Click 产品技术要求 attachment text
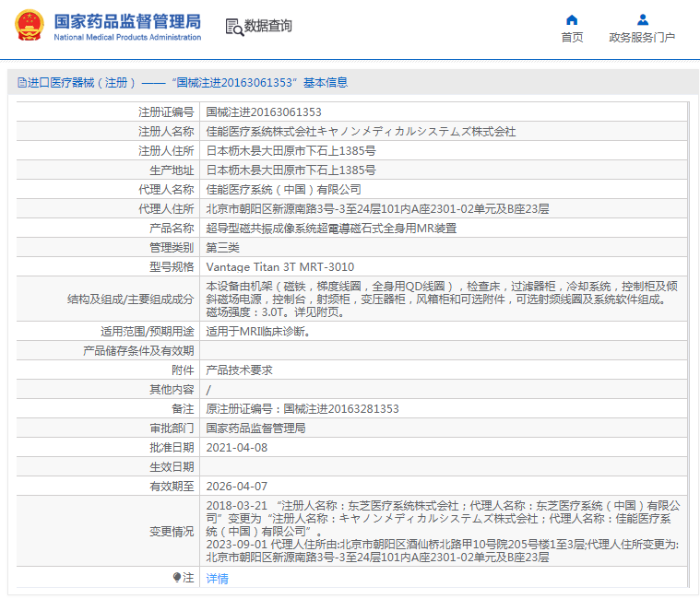This screenshot has height=599, width=700. 239,370
